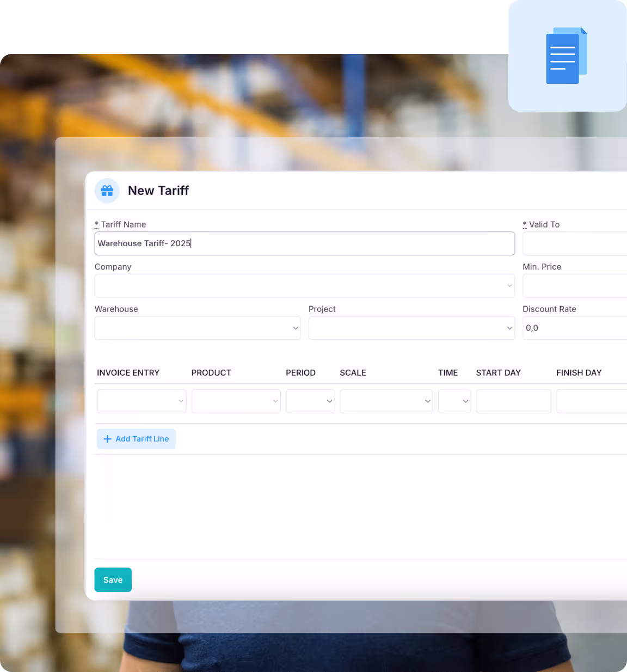
Task: Click the INVOICE ENTRY column header
Action: click(128, 373)
